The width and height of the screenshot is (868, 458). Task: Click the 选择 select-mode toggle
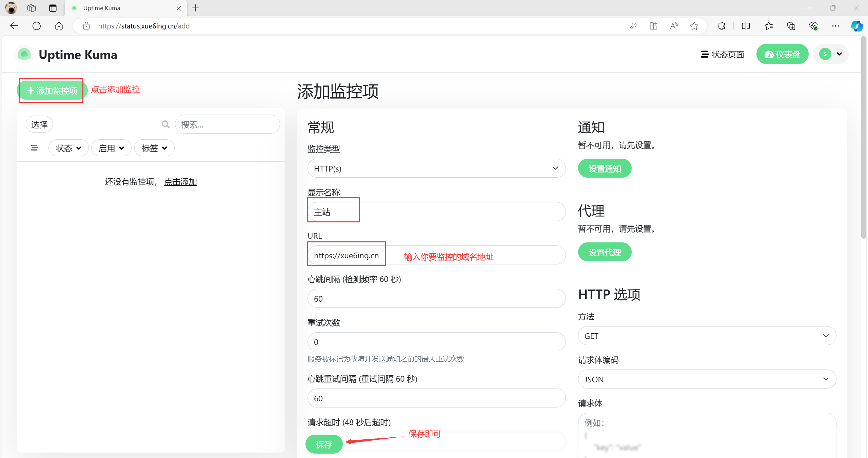[39, 124]
